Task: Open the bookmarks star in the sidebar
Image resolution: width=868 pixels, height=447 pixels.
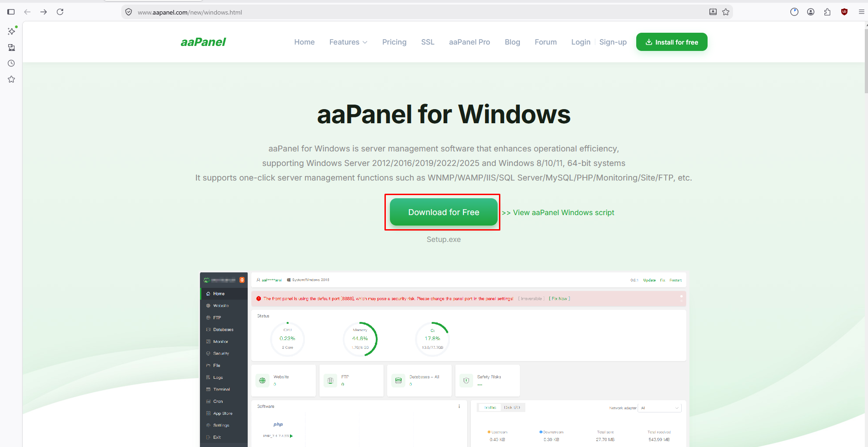Action: pyautogui.click(x=11, y=79)
